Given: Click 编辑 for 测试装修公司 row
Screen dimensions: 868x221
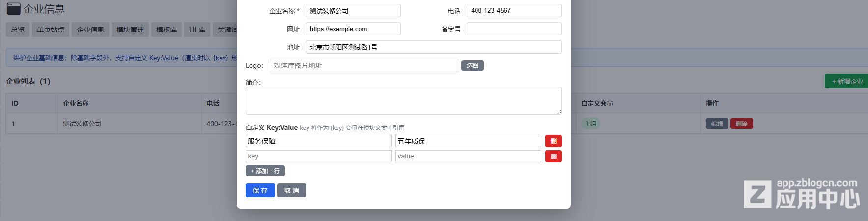Looking at the screenshot, I should (717, 124).
